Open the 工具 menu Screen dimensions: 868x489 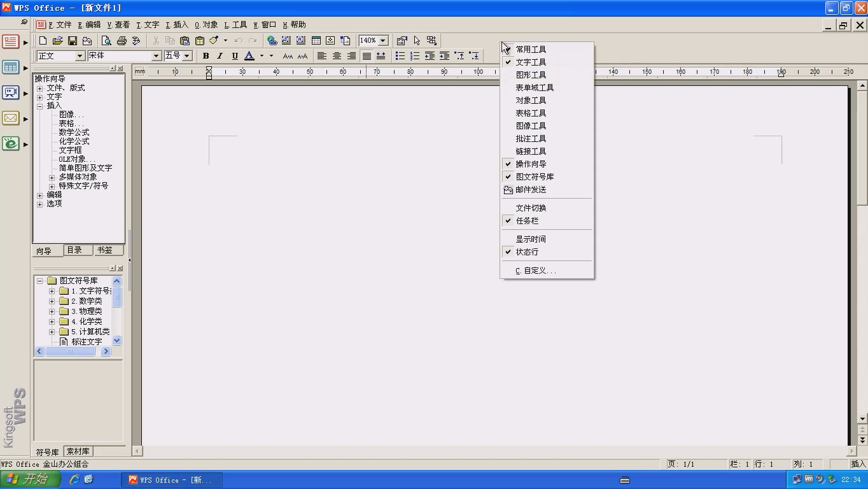pyautogui.click(x=235, y=25)
